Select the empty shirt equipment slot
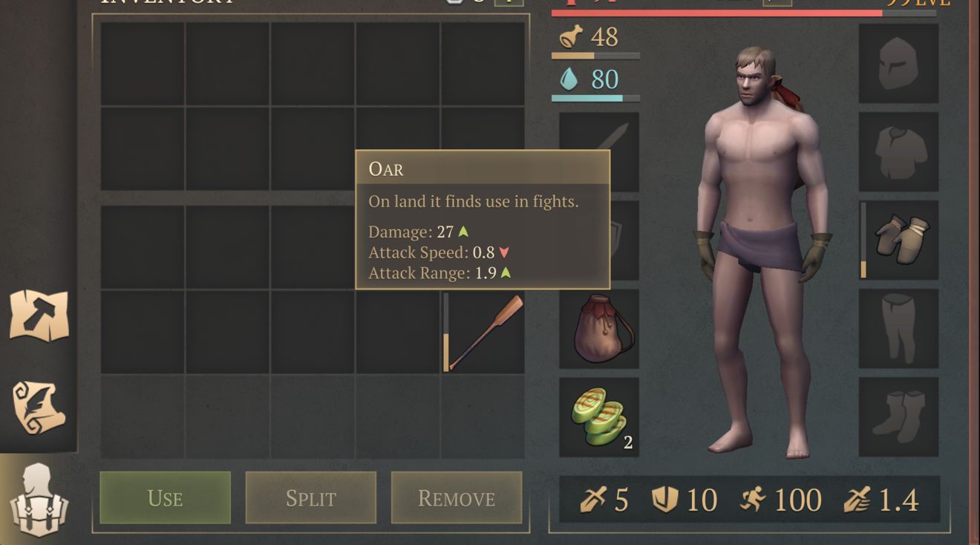Screen dimensions: 980x545 coord(898,151)
